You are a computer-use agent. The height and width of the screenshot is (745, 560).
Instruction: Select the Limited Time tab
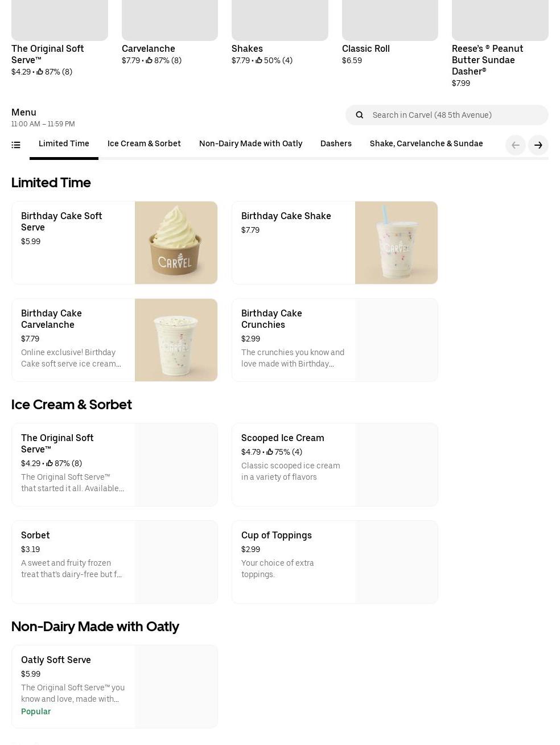click(64, 144)
